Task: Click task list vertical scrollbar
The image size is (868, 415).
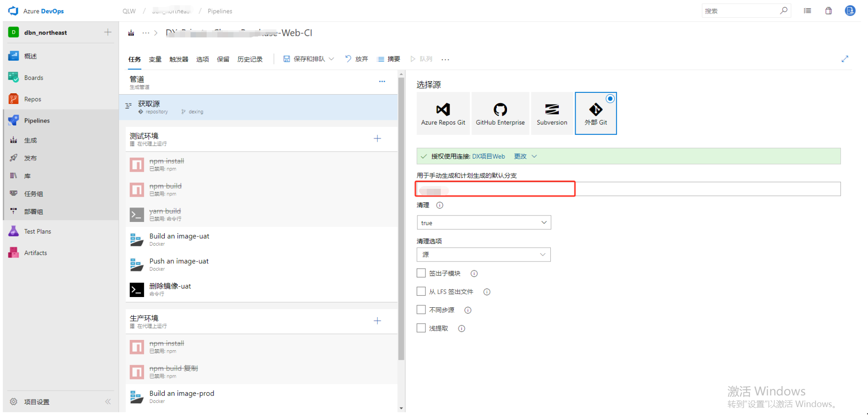Action: click(401, 218)
